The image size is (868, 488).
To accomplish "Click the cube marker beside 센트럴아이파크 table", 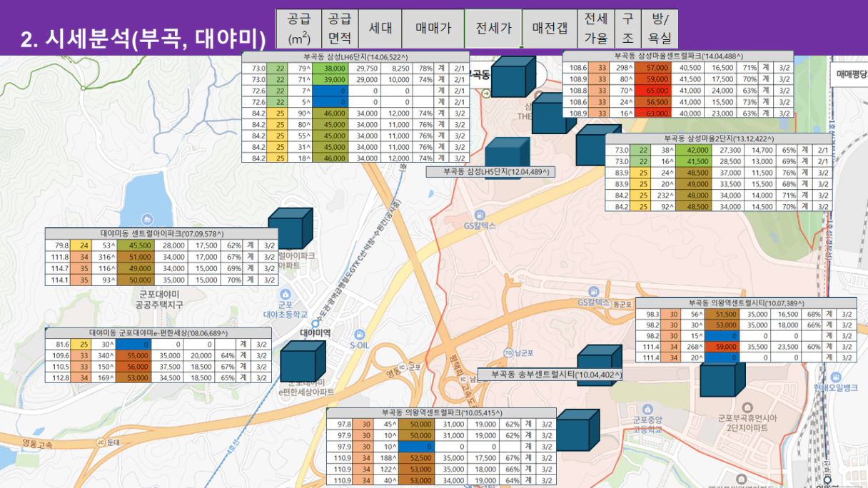I will pyautogui.click(x=291, y=228).
